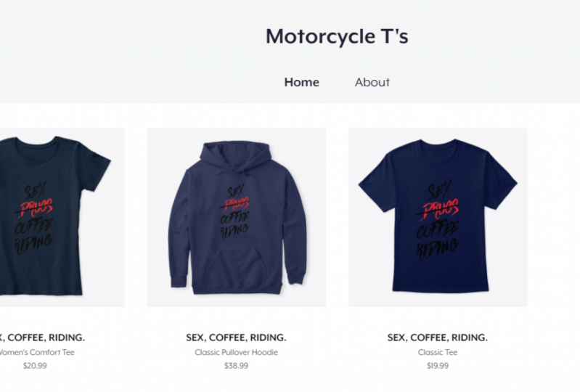Click the graphic print on the hoodie
Image resolution: width=580 pixels, height=392 pixels.
pos(235,212)
